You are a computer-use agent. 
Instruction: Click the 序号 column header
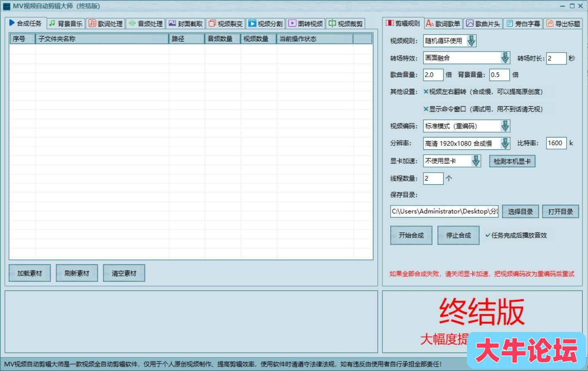22,39
